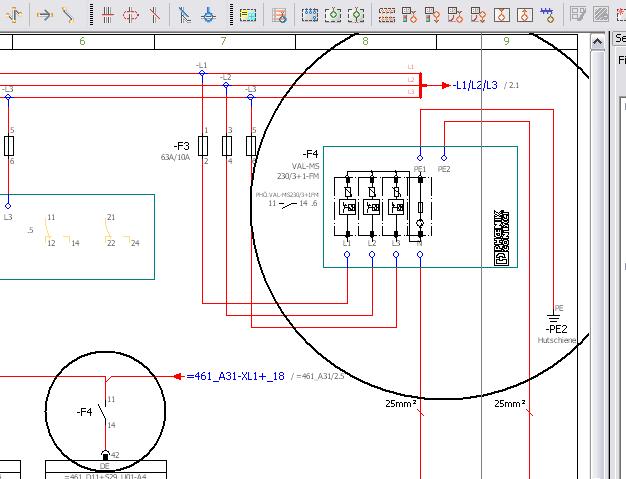Click the contact 11/12/14 symbol
The height and width of the screenshot is (479, 626).
point(62,231)
